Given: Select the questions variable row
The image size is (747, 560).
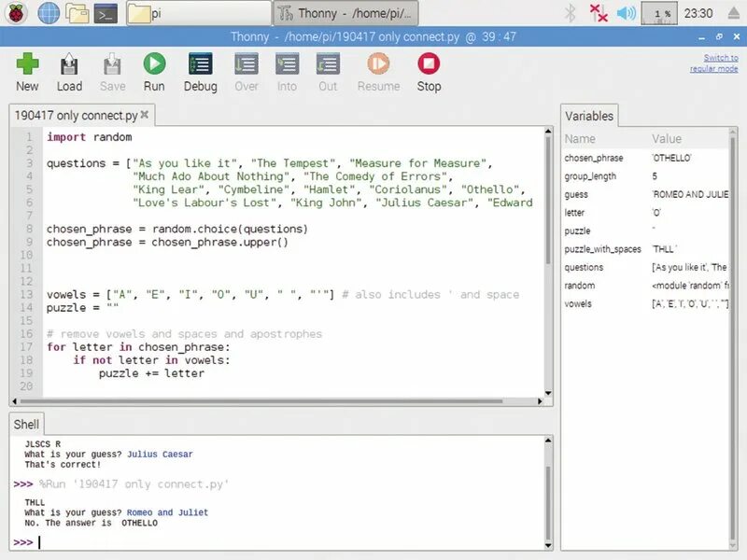Looking at the screenshot, I should (645, 267).
